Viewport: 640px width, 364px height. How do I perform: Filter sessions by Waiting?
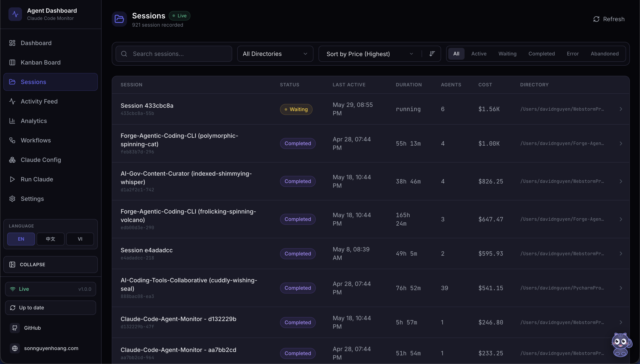click(x=507, y=54)
